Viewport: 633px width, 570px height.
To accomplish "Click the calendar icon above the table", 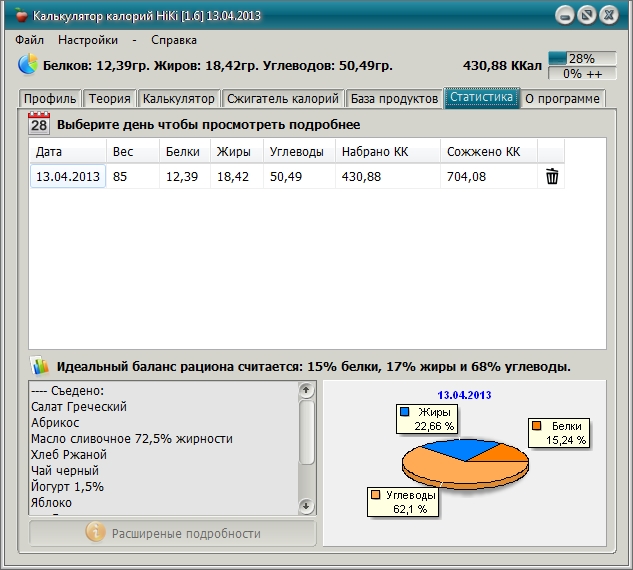I will pyautogui.click(x=39, y=124).
